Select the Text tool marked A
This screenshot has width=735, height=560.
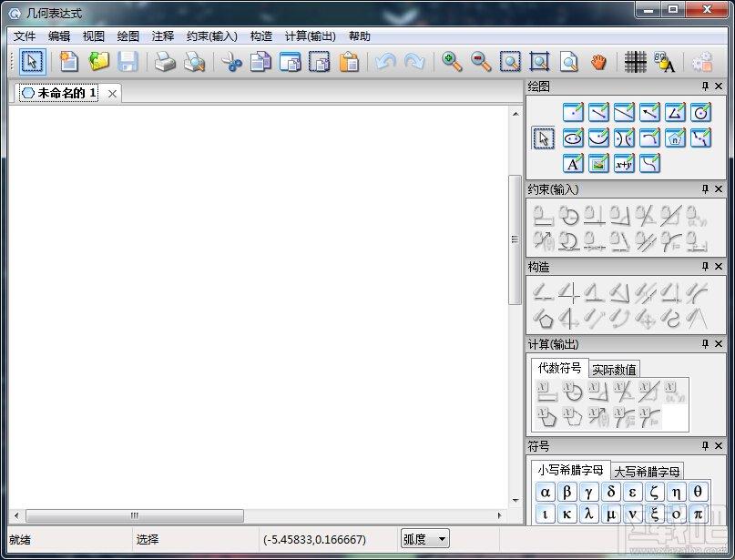click(573, 164)
